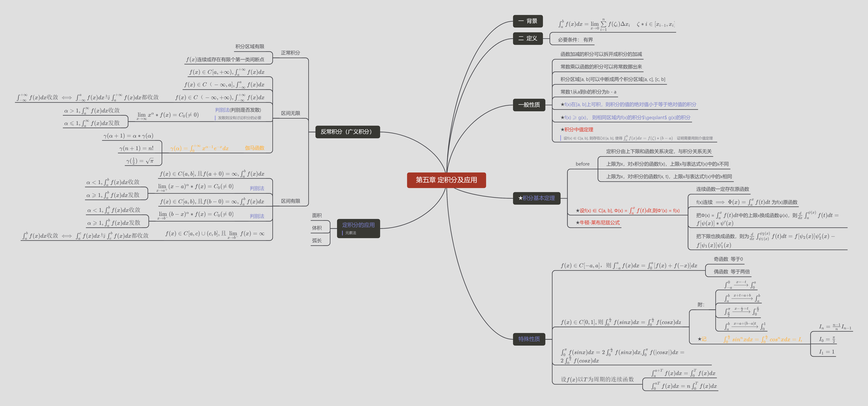
Task: Select the 反常积分（广义积分）node
Action: 347,132
